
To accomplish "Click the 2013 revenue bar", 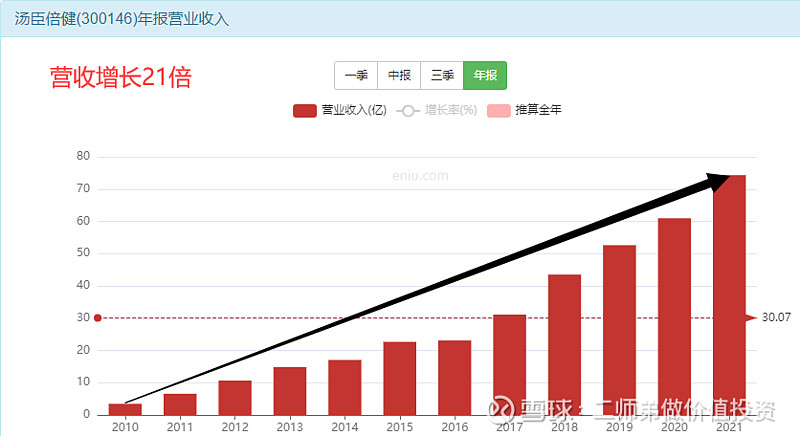I will 290,391.
